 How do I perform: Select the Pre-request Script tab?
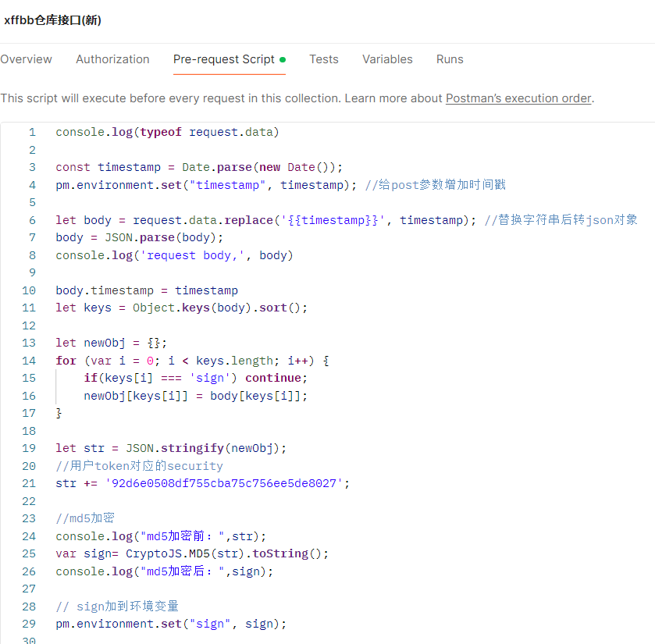coord(229,59)
